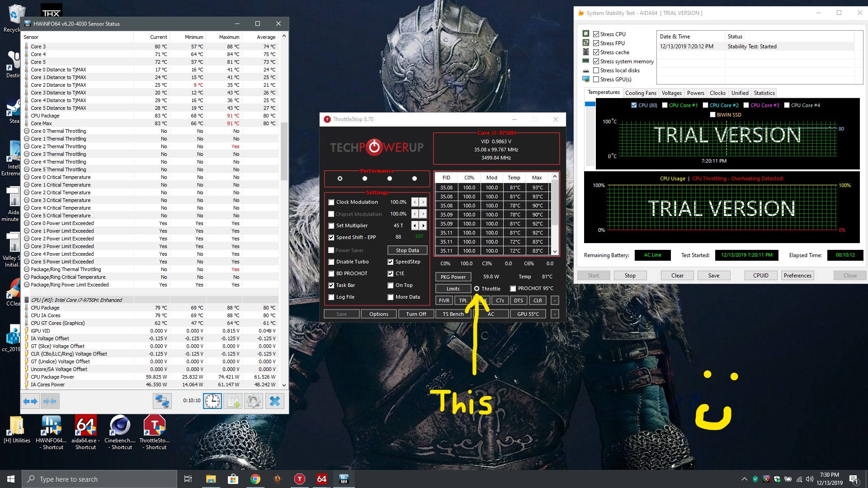Click the Windows search box
Image resolution: width=868 pixels, height=488 pixels.
99,479
